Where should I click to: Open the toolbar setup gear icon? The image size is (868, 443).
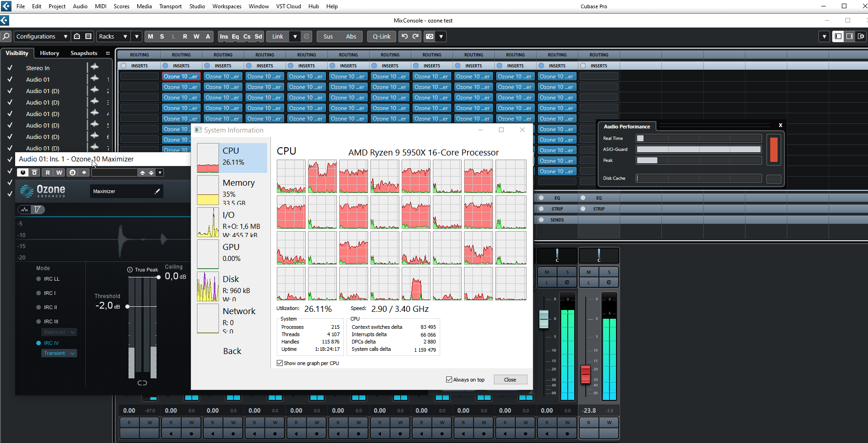click(x=861, y=36)
